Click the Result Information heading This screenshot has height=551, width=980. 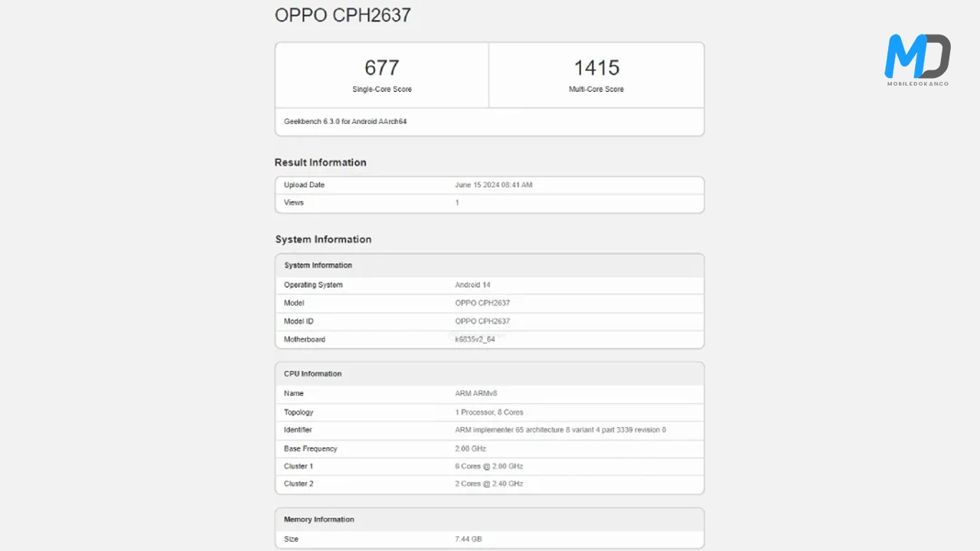(x=320, y=162)
